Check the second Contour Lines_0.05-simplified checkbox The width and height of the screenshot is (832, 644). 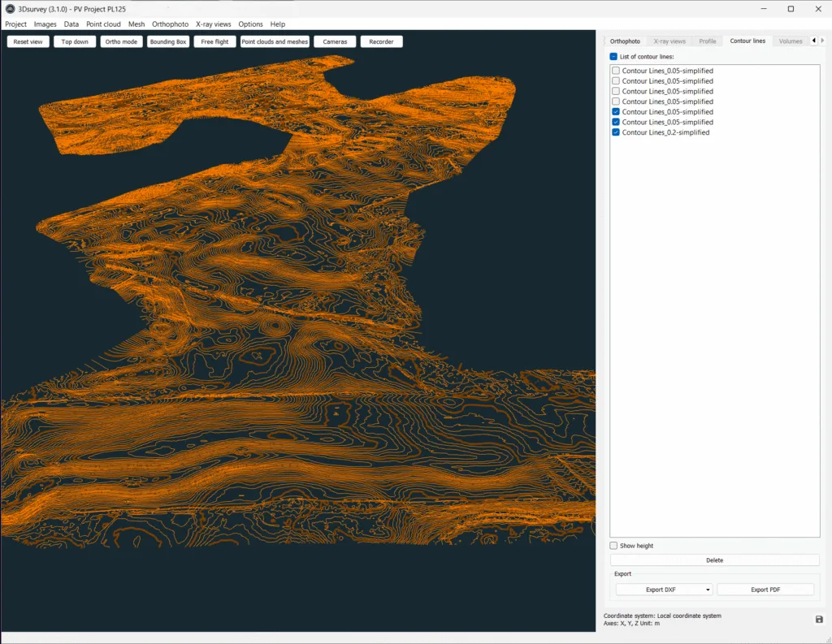point(616,80)
